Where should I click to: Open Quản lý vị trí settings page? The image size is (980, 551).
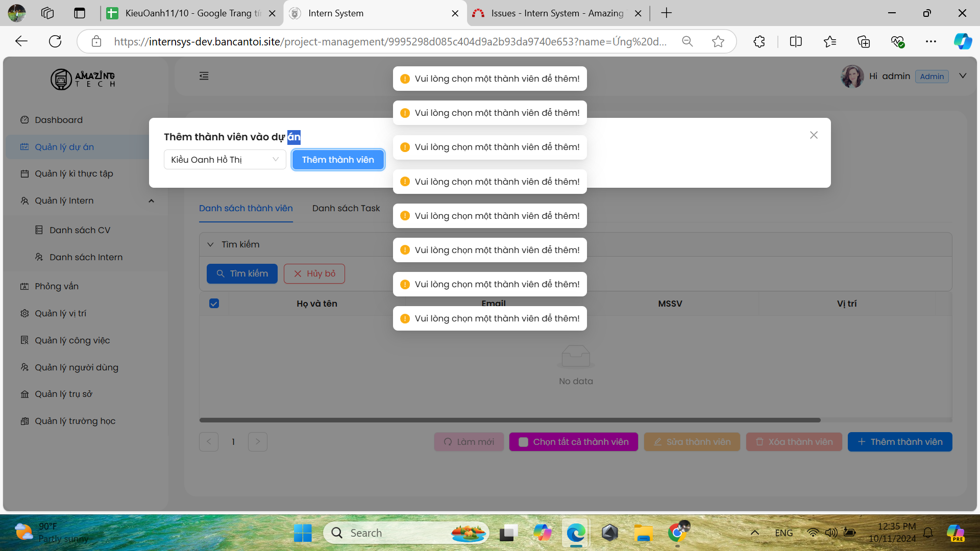point(60,313)
